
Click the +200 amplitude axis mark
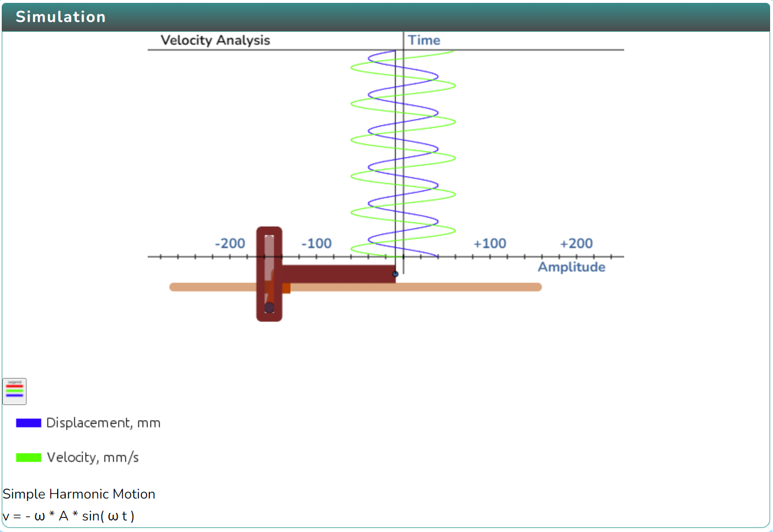click(576, 243)
